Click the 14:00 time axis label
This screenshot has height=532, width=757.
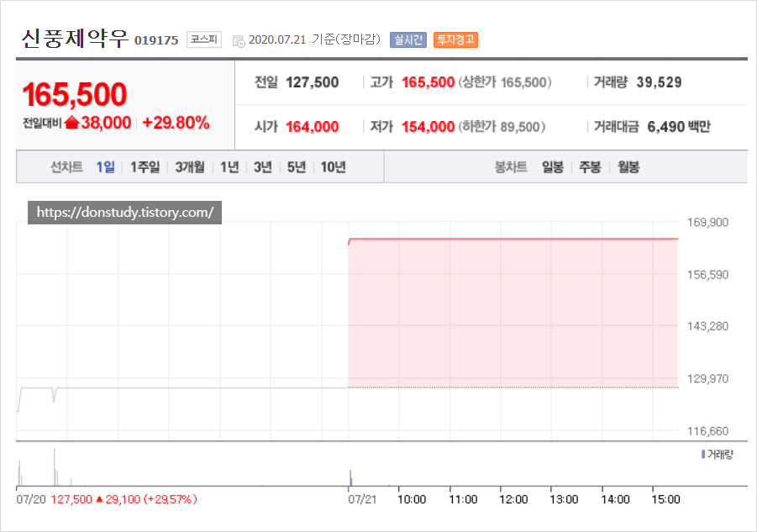(615, 499)
